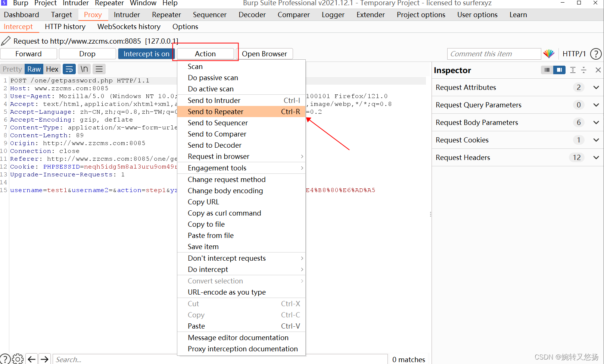Choose Send to Intruder from the menu

241,100
